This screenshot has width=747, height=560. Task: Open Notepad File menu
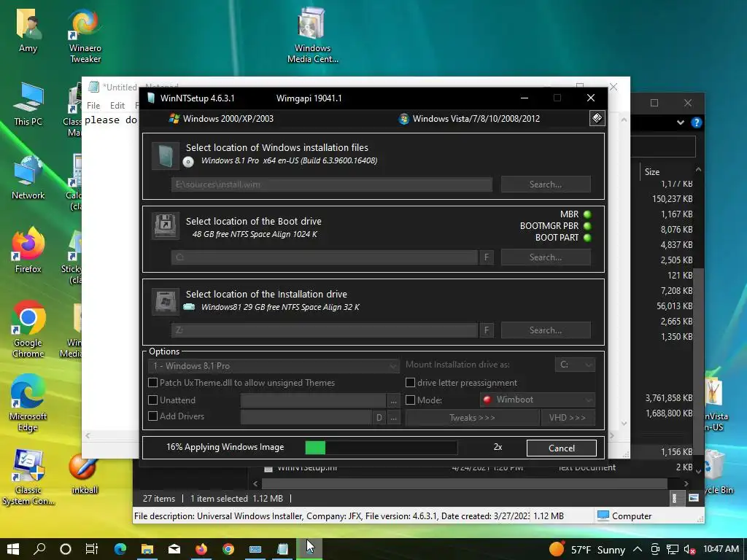click(93, 106)
